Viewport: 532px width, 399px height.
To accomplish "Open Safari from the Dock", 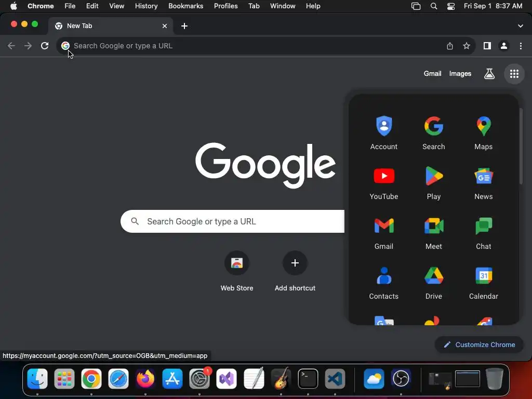I will coord(118,379).
